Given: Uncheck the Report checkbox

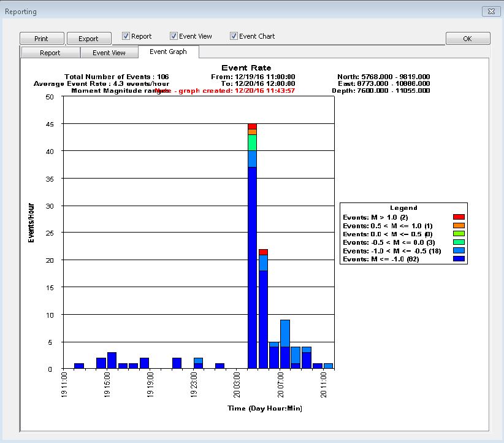Looking at the screenshot, I should click(126, 36).
